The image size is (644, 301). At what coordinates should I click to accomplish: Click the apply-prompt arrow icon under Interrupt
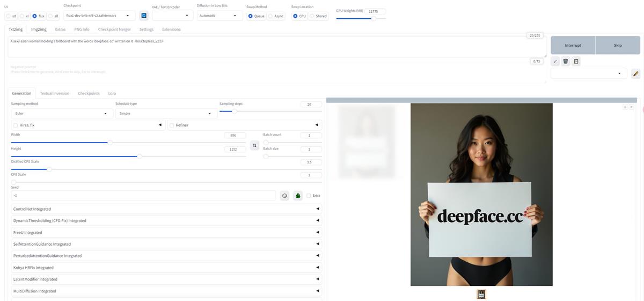coord(555,61)
